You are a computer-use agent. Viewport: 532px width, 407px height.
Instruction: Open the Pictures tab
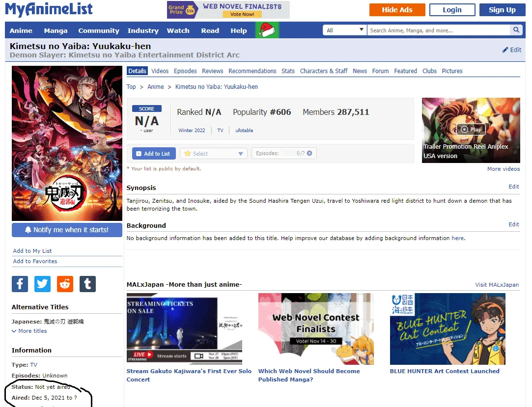452,71
